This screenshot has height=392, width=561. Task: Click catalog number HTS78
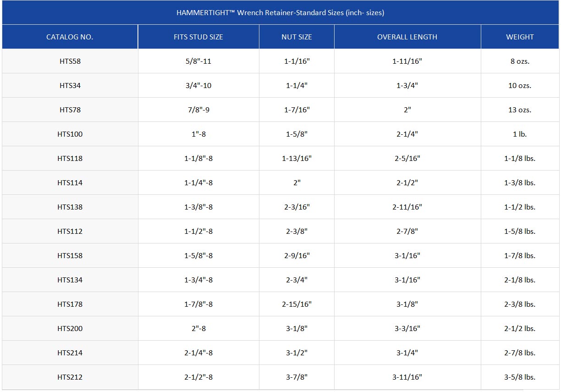pyautogui.click(x=70, y=110)
